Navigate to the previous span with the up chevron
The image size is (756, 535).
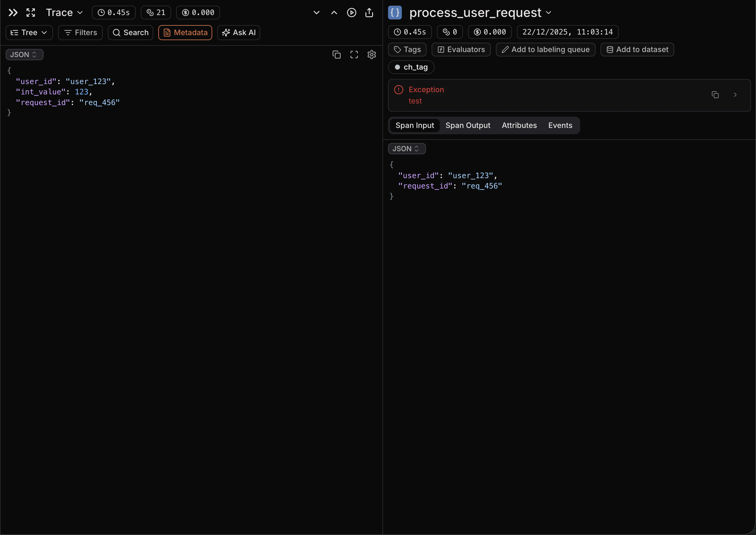point(334,13)
